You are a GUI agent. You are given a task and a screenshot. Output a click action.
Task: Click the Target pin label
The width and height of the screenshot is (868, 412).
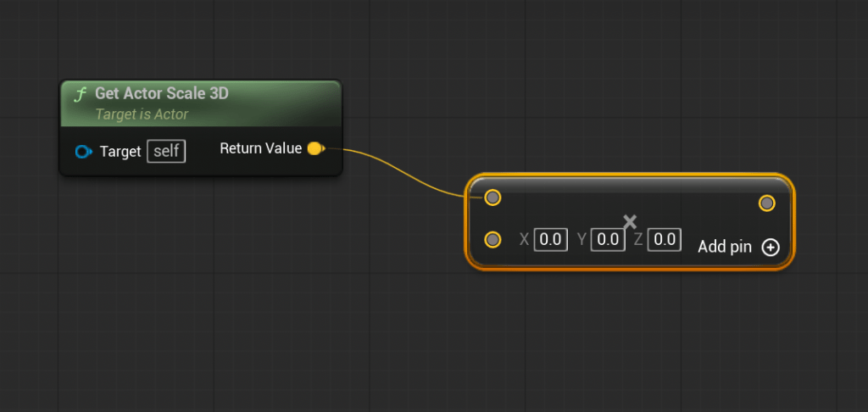click(120, 152)
